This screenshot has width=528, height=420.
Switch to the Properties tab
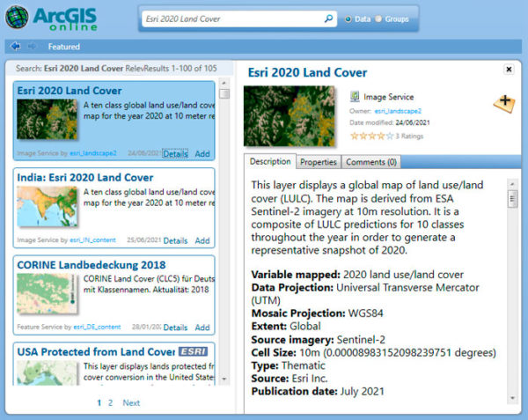(x=319, y=162)
